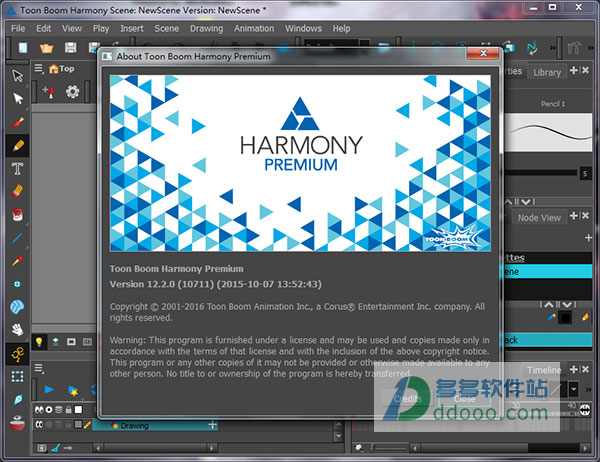Screen dimensions: 600x462
Task: Expand the Drawing layer plus sign
Action: click(212, 425)
